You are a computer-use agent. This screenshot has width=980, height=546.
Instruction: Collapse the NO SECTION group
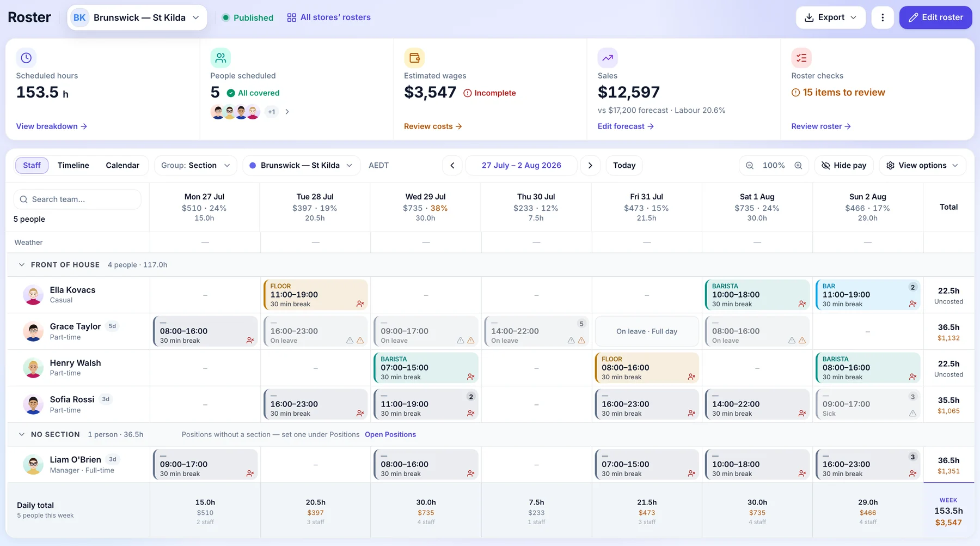tap(22, 434)
